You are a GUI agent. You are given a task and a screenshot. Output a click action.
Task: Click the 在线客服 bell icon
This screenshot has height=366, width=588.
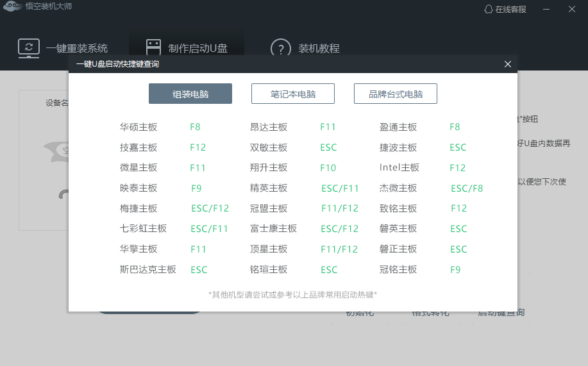[488, 10]
